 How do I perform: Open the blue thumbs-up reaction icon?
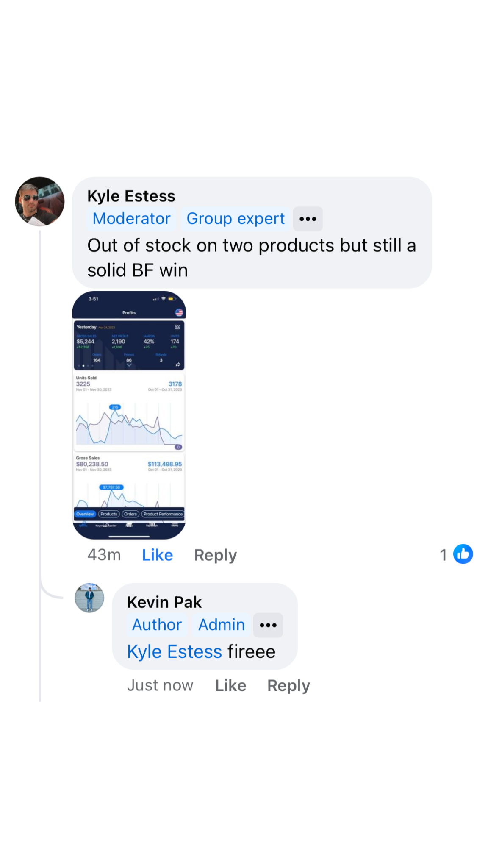point(463,554)
